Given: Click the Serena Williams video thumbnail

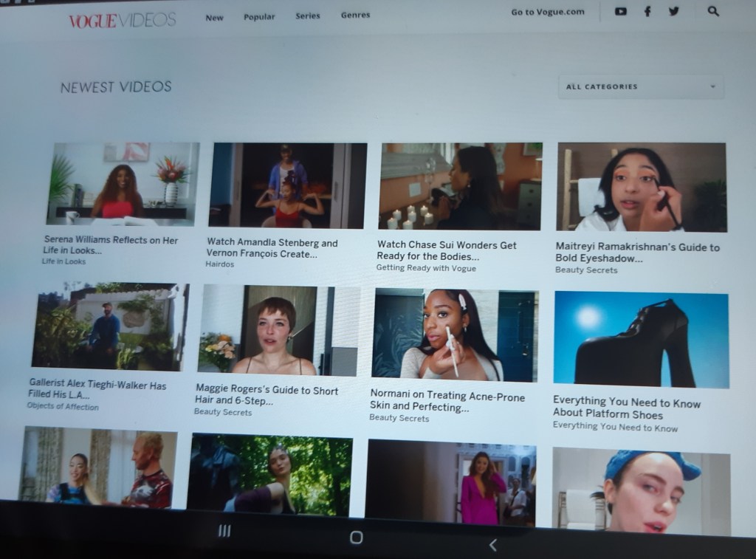Looking at the screenshot, I should click(123, 183).
